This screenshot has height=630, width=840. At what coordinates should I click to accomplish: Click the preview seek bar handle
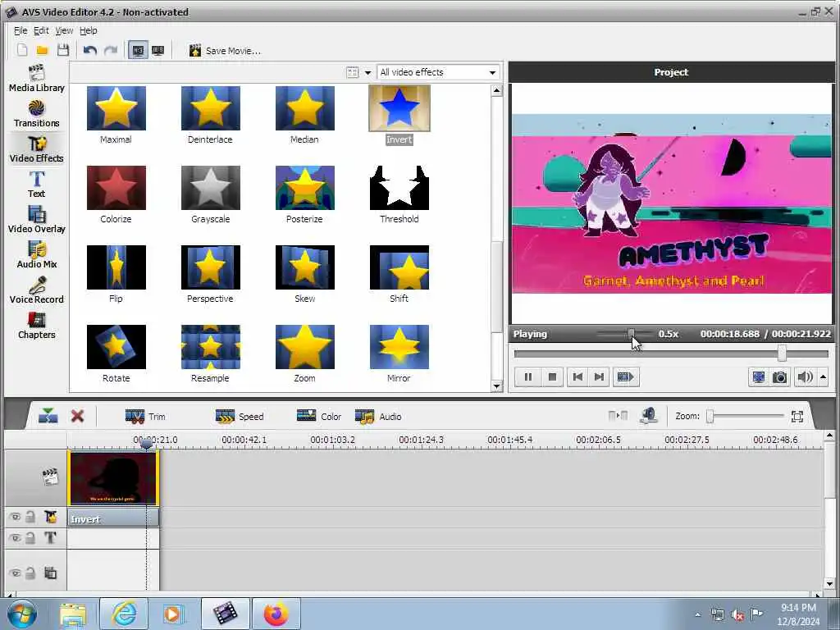[x=782, y=353]
